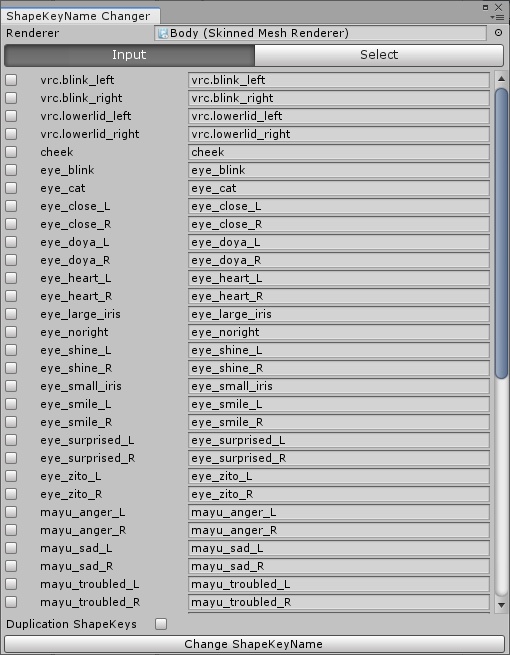
Task: Check the vrc.blink_left checkbox
Action: (11, 80)
